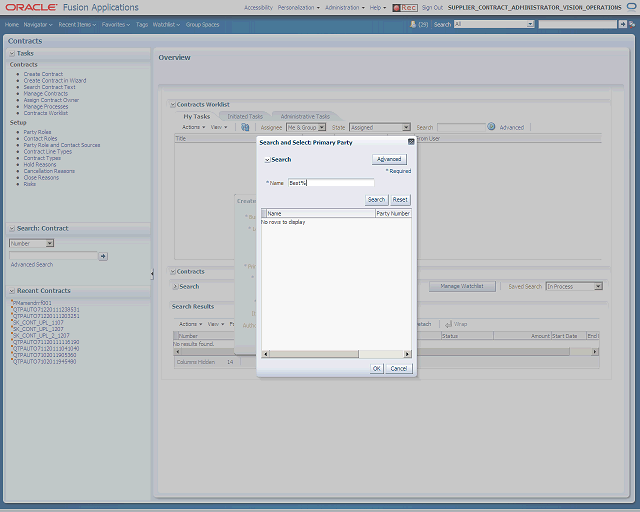Click the global search go arrow icon
Screen dimensions: 640x512
pyautogui.click(x=622, y=24)
